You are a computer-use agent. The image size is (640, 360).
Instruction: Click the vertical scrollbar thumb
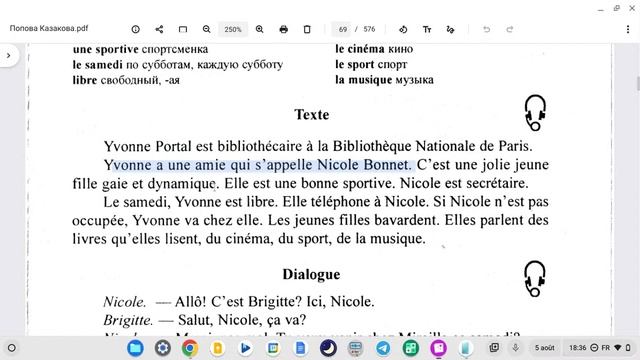point(638,84)
